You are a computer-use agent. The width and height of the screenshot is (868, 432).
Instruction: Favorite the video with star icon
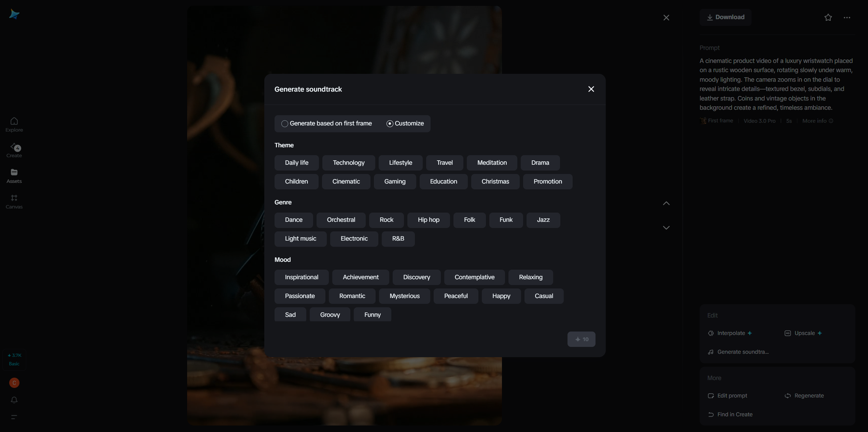tap(828, 17)
